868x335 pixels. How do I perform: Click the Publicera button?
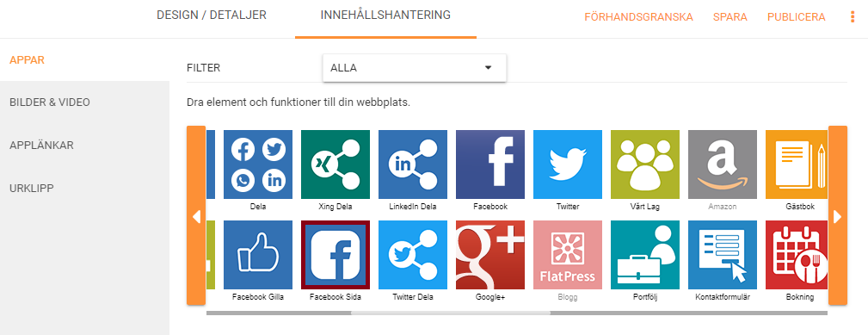click(796, 17)
